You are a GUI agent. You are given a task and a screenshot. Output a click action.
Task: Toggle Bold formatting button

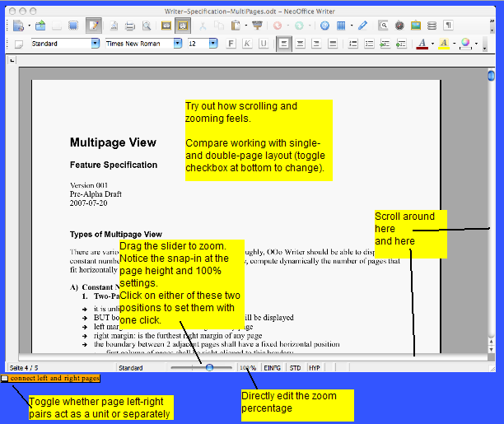pos(231,43)
